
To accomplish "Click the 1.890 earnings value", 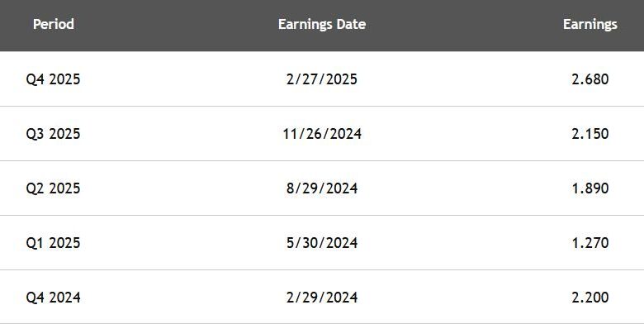I will pos(590,188).
